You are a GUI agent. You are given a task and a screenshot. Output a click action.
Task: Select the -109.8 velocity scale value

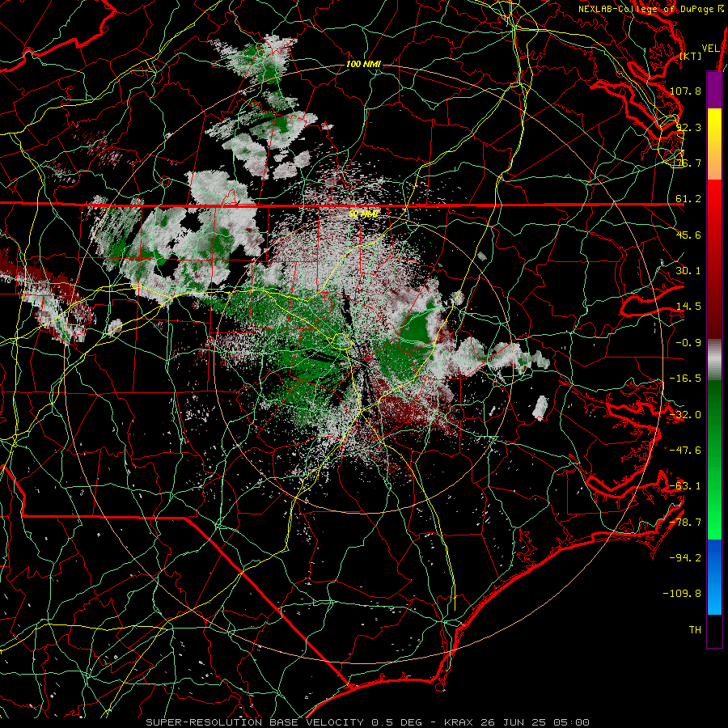point(683,594)
